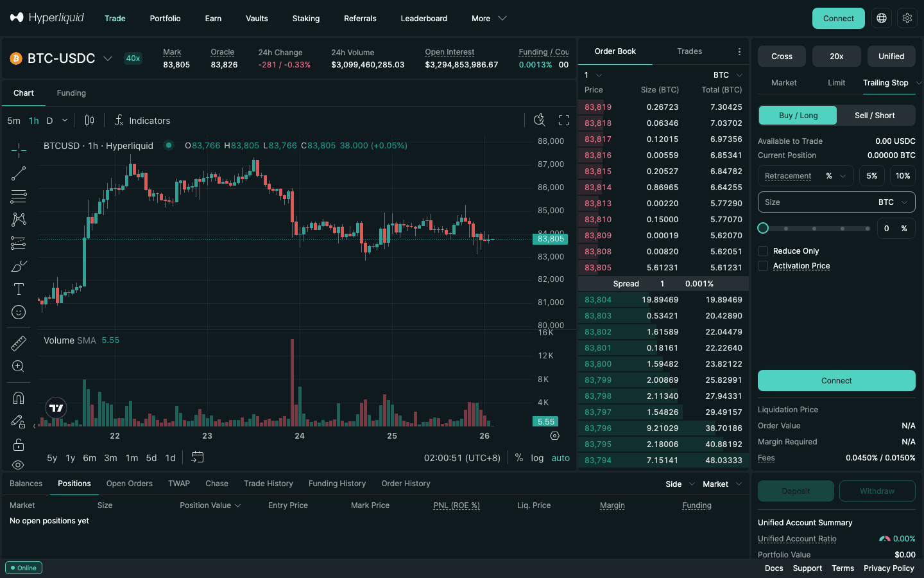Toggle stay in drawing mode
Screen dimensions: 924x578
pyautogui.click(x=19, y=421)
